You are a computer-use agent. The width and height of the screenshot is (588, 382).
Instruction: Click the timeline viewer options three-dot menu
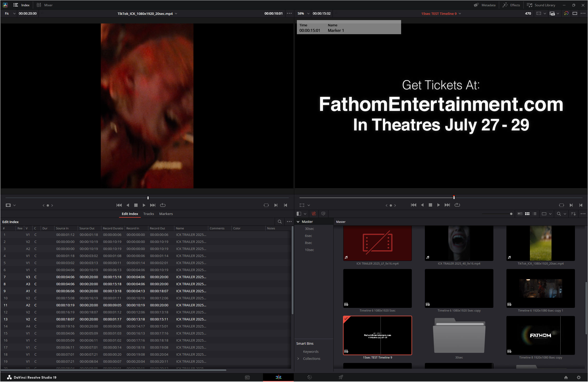[x=583, y=14]
